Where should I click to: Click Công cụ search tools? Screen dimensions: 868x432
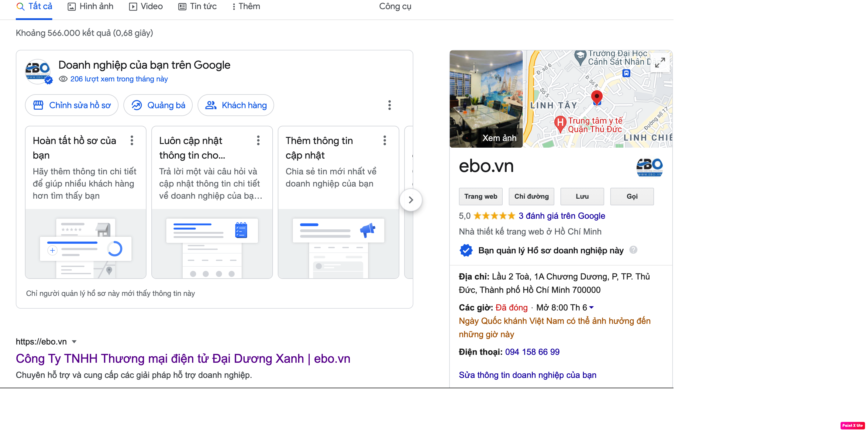point(395,7)
